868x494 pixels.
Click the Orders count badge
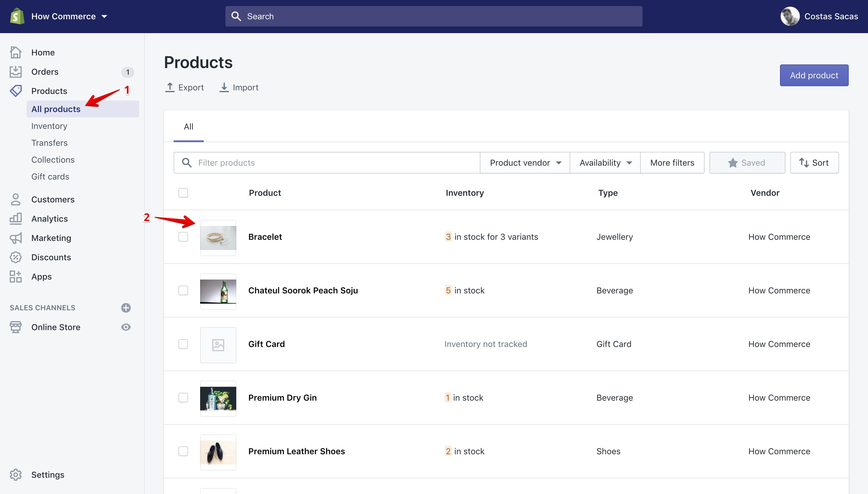tap(127, 72)
